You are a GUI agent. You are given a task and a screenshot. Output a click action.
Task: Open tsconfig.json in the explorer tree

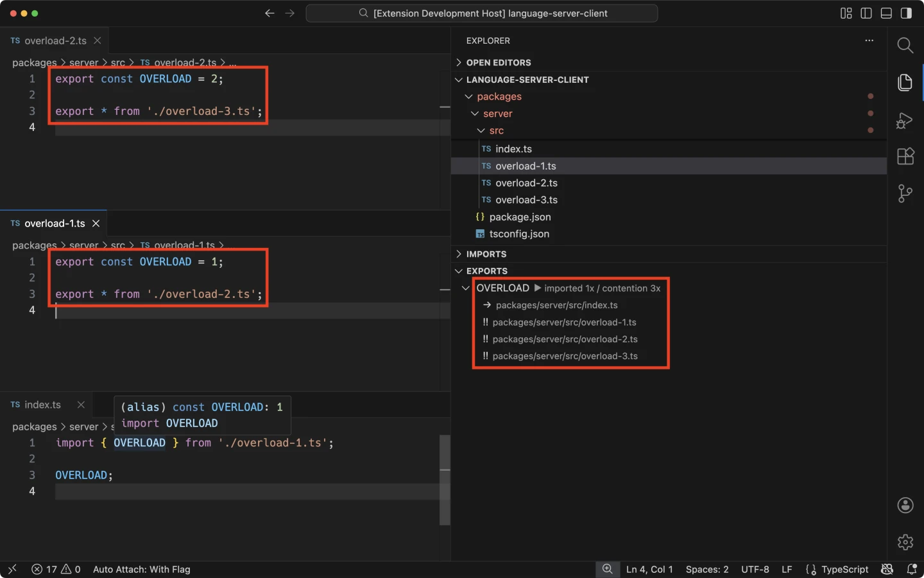pyautogui.click(x=518, y=234)
